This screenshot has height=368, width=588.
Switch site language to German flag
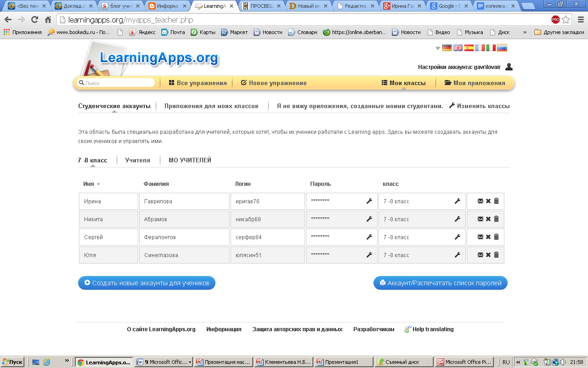coord(447,48)
